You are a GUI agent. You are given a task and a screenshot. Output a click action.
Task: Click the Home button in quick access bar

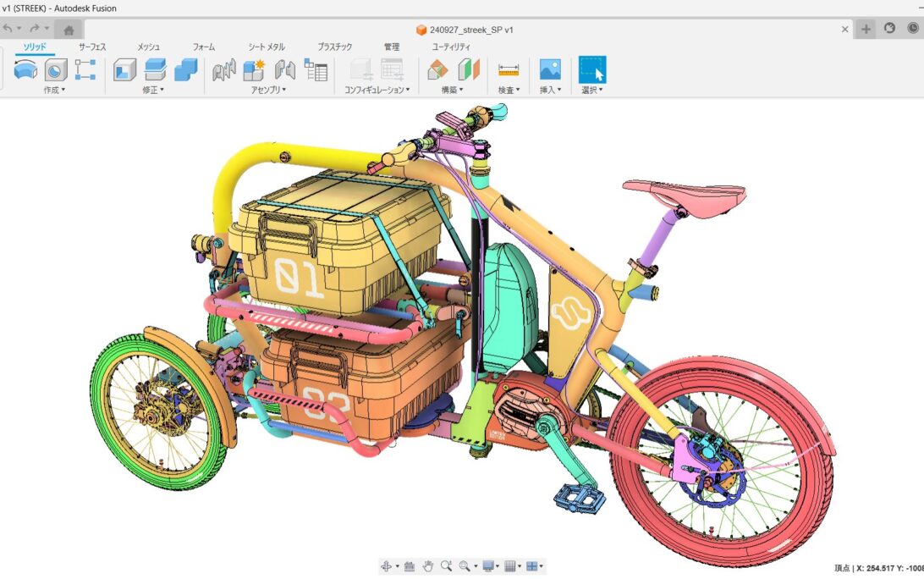pos(69,30)
